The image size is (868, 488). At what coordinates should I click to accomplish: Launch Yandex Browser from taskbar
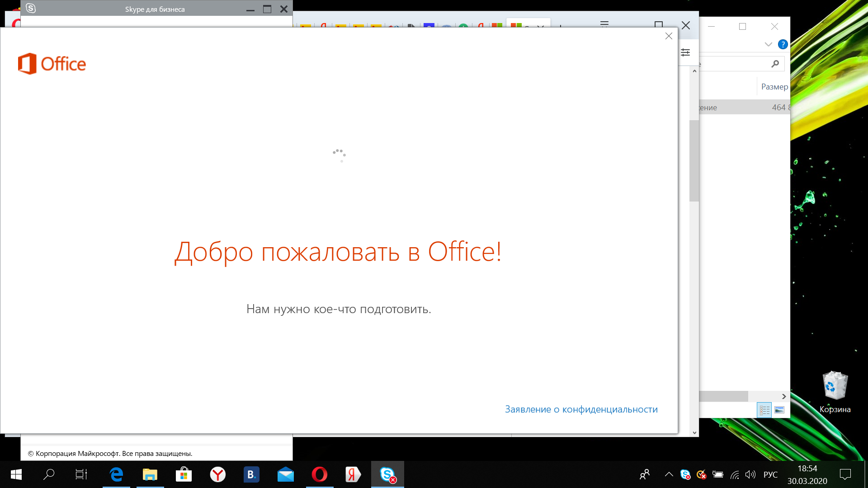click(x=218, y=474)
